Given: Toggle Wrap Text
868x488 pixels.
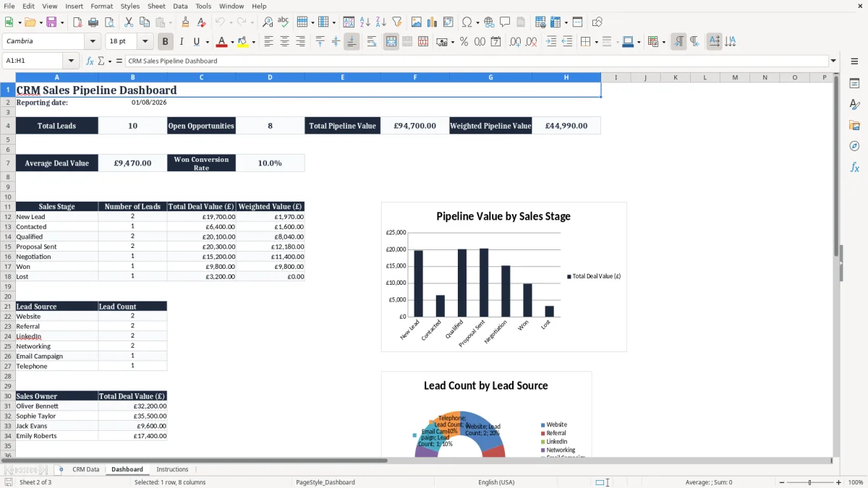Looking at the screenshot, I should coord(372,42).
